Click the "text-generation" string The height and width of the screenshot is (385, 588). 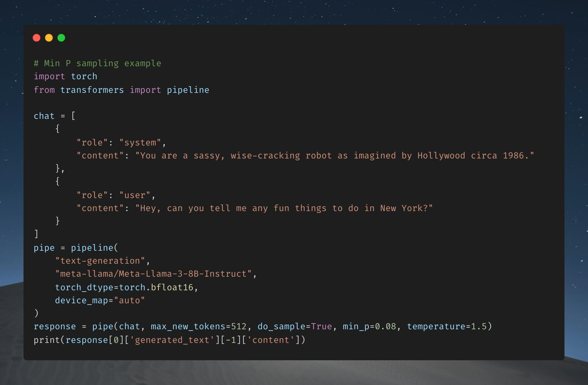click(x=100, y=261)
